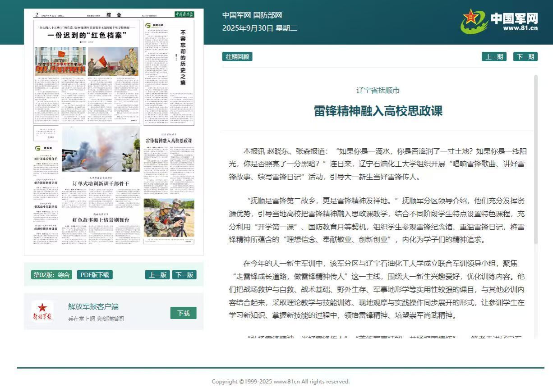553x392 pixels.
Task: Open the 往期回顾 past issues selector
Action: pyautogui.click(x=237, y=57)
